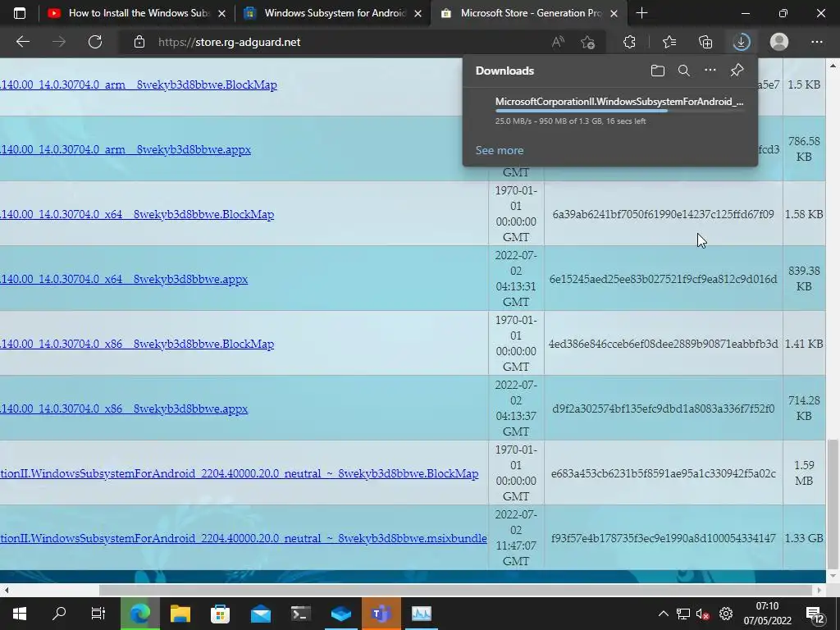The height and width of the screenshot is (630, 840).
Task: Open More options in Downloads panel
Action: [x=710, y=71]
